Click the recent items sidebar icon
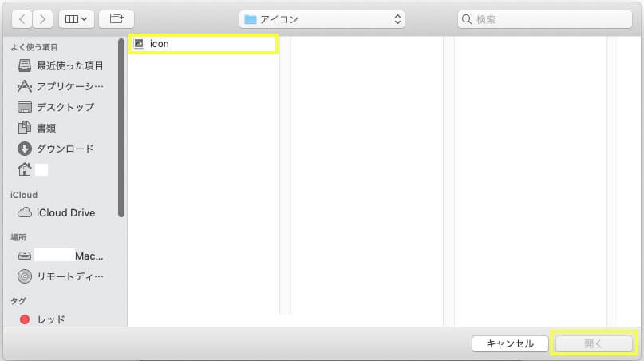The width and height of the screenshot is (644, 361). tap(24, 65)
